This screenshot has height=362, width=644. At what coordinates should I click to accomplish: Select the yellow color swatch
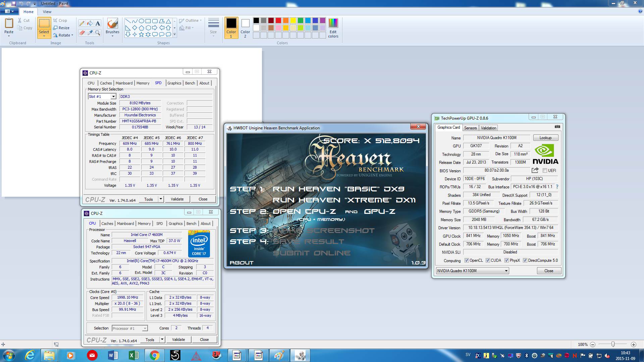(293, 20)
